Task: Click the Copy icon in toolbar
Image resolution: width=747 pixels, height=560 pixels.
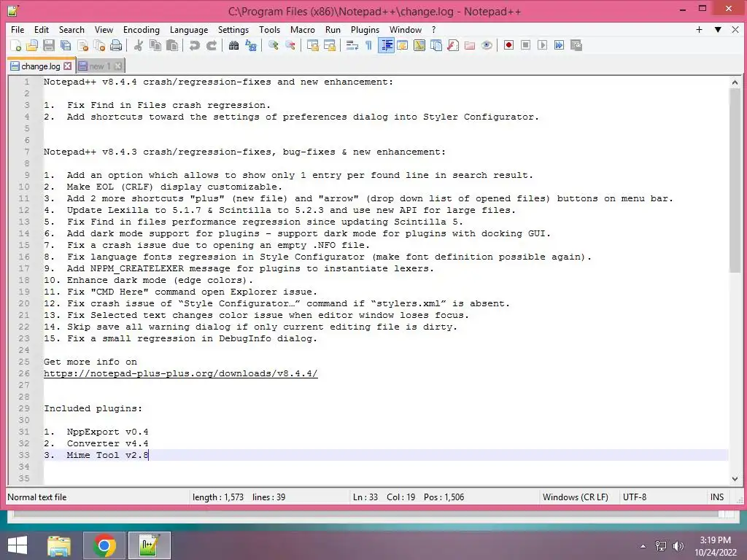Action: click(x=155, y=45)
